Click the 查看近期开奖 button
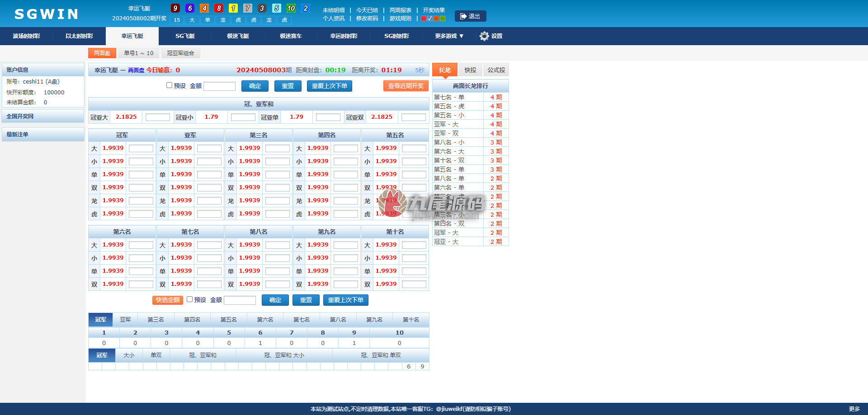This screenshot has width=868, height=415. (x=406, y=86)
